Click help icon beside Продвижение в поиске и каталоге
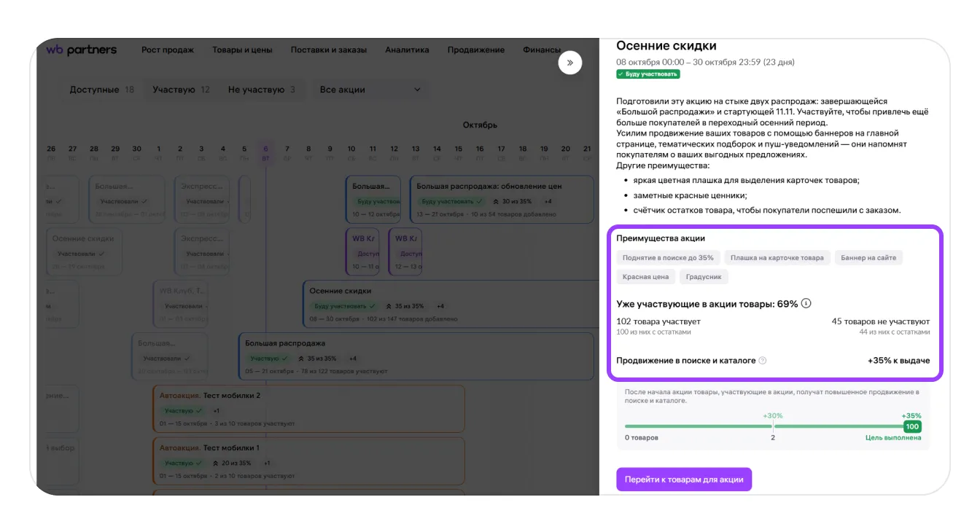This screenshot has height=532, width=980. click(763, 361)
